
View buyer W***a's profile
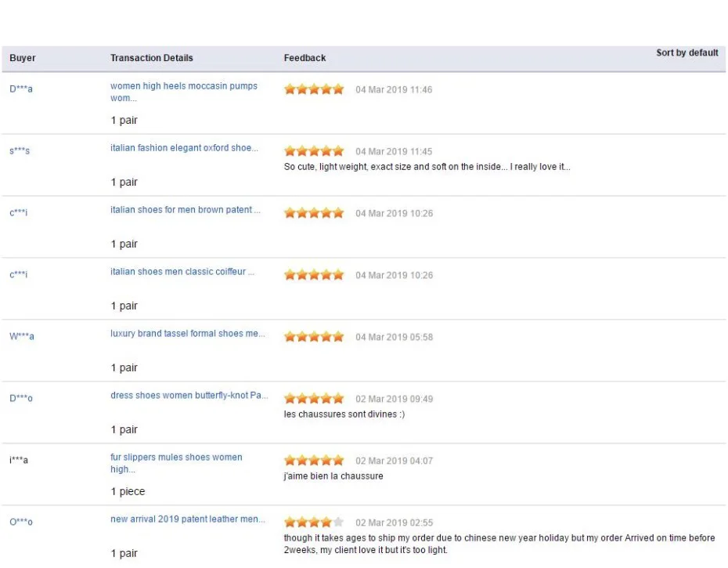coord(21,336)
